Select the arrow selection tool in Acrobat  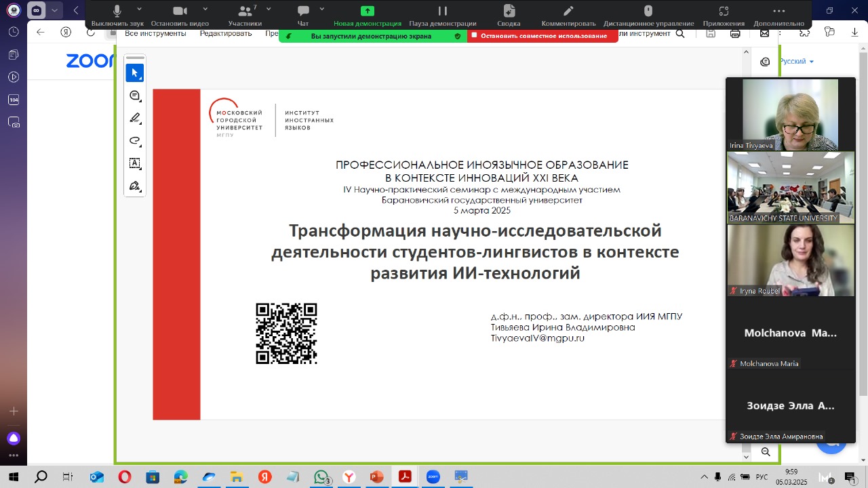tap(134, 73)
